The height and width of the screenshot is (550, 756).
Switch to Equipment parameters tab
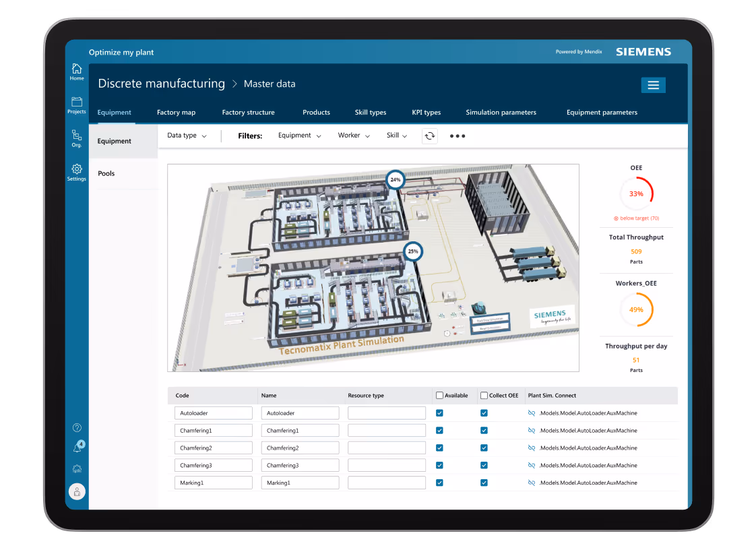[x=602, y=113]
